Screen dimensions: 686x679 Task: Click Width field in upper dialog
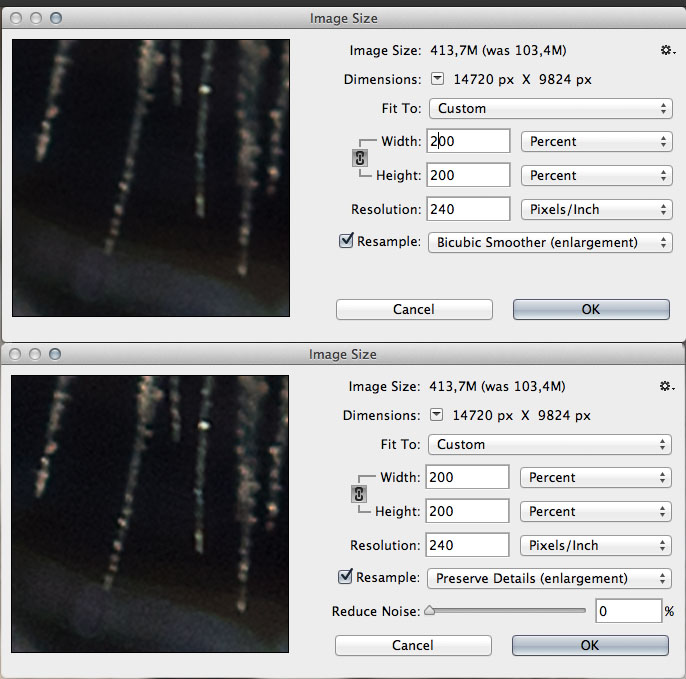pyautogui.click(x=468, y=141)
